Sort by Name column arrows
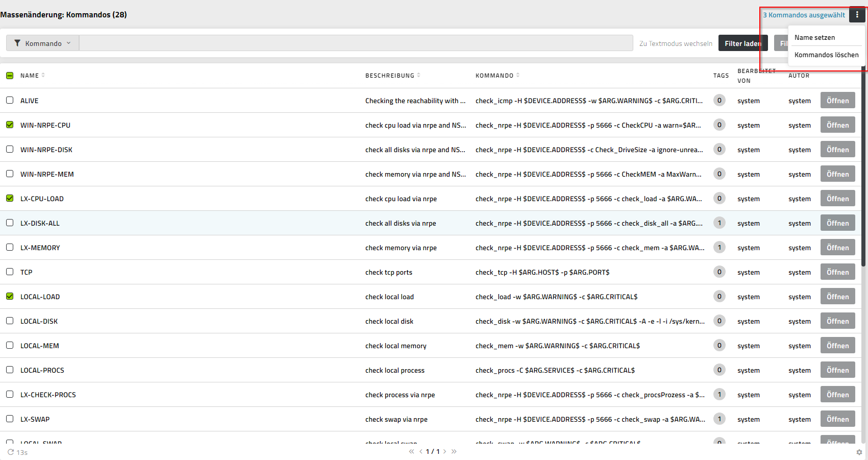868x460 pixels. [x=43, y=75]
